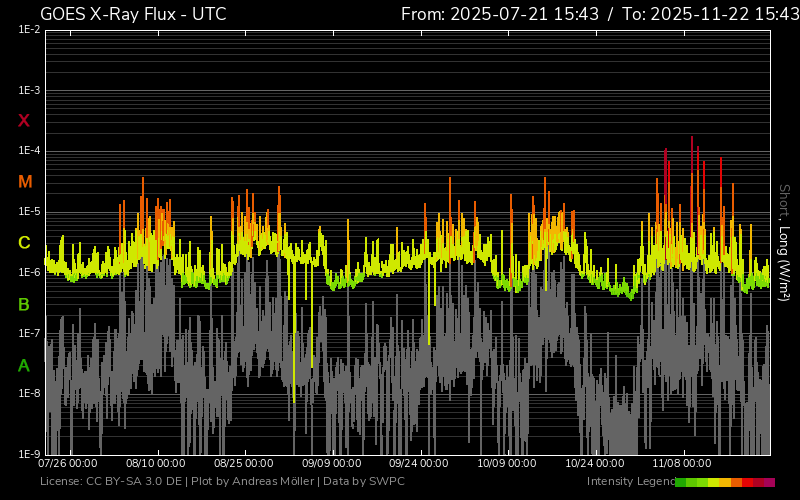Click the 07/26 00:00 axis date
Image resolution: width=800 pixels, height=500 pixels.
click(x=68, y=464)
